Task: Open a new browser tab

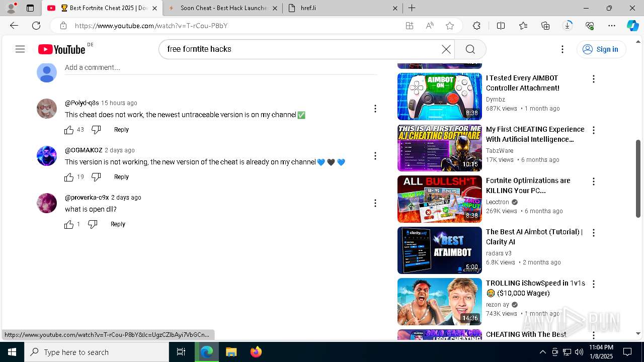Action: coord(412,8)
